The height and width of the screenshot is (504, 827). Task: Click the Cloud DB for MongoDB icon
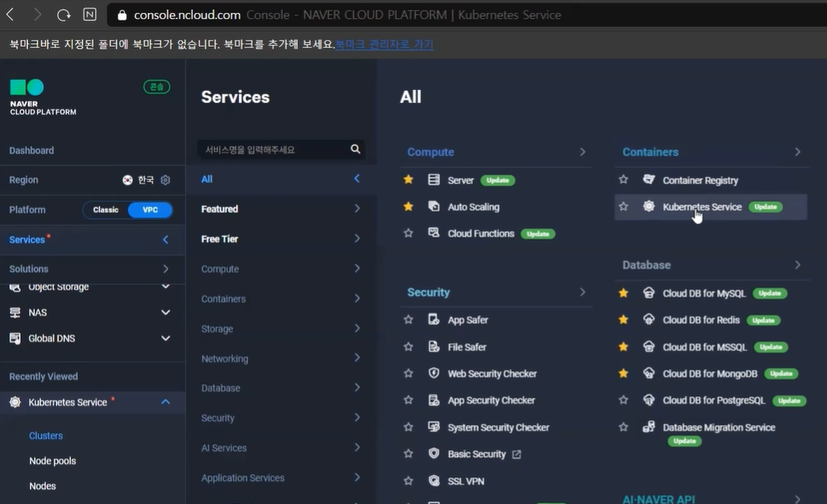pyautogui.click(x=649, y=373)
